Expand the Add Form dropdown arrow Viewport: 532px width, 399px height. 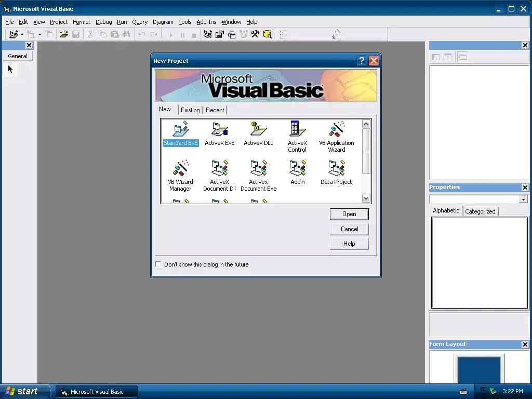pyautogui.click(x=39, y=34)
